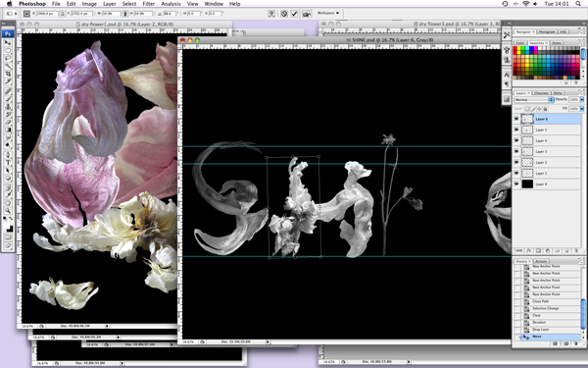Switch to the Paths tab
This screenshot has height=368, width=588.
coord(558,93)
